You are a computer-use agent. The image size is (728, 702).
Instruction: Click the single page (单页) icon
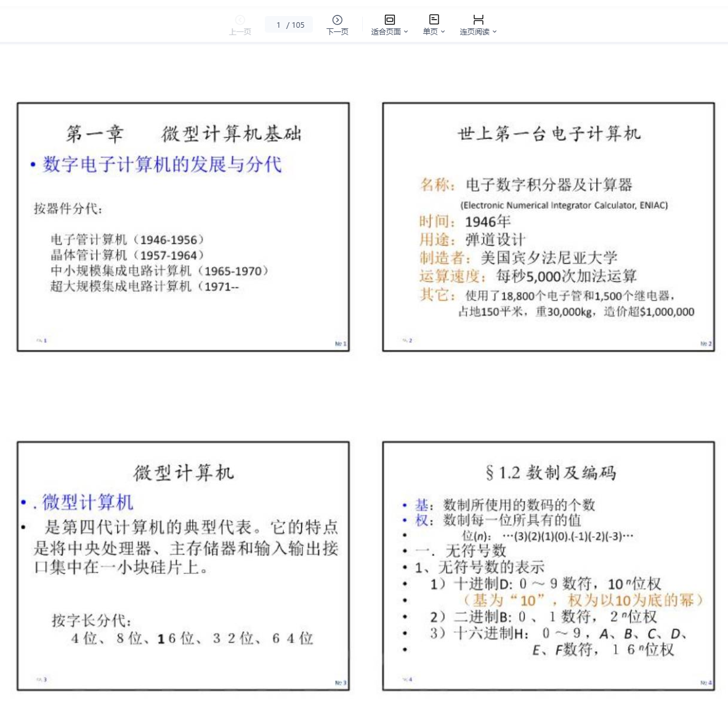pos(434,20)
